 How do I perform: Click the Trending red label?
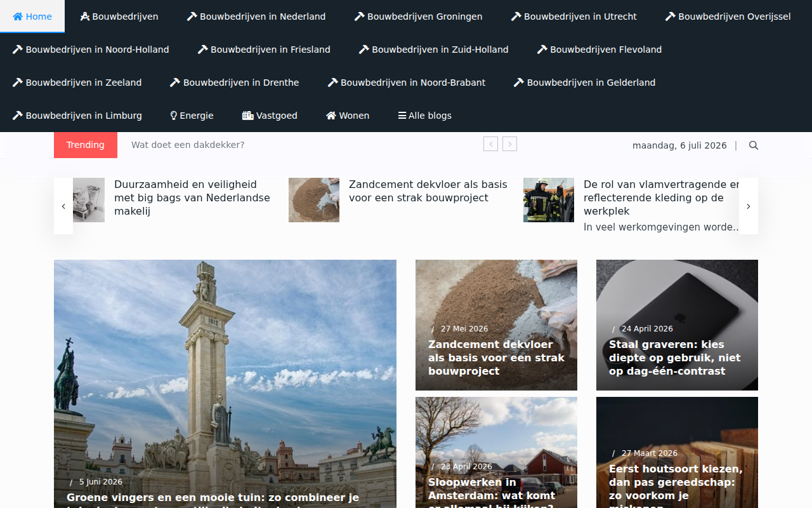click(x=86, y=145)
